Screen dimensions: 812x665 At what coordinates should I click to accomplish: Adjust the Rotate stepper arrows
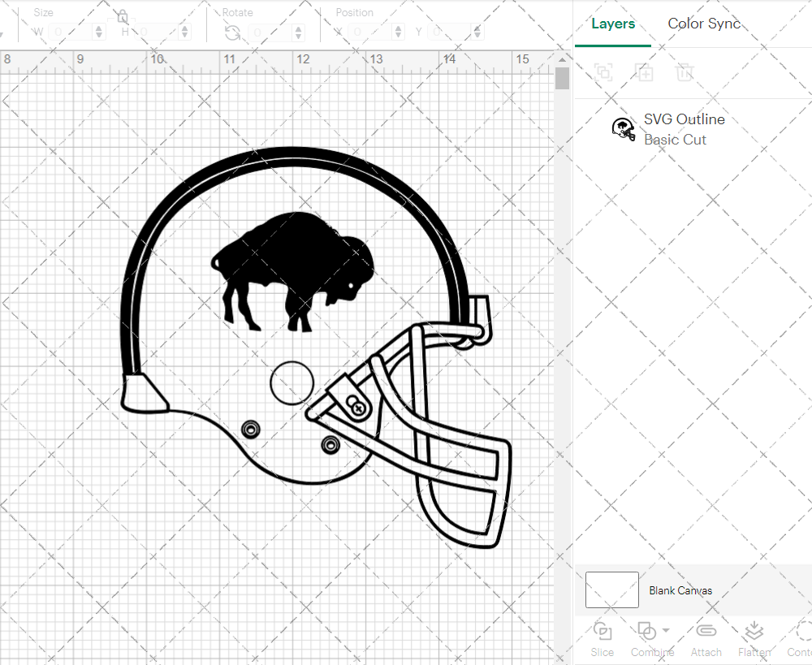[x=298, y=32]
